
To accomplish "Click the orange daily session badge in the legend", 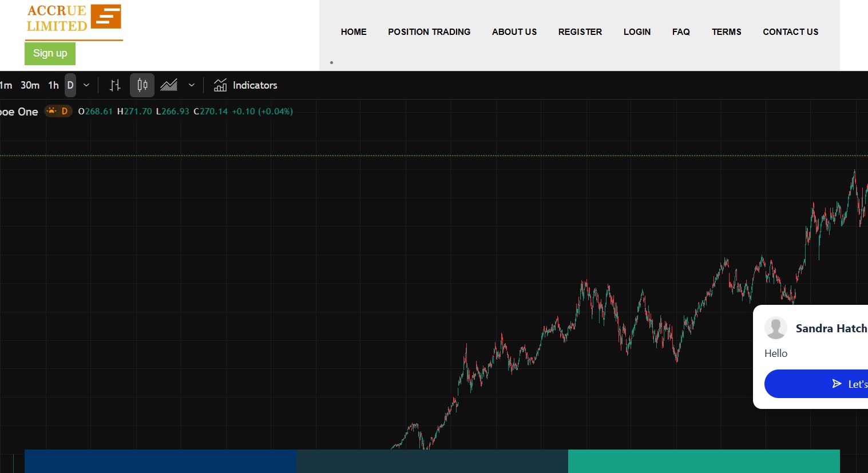I will (x=58, y=111).
